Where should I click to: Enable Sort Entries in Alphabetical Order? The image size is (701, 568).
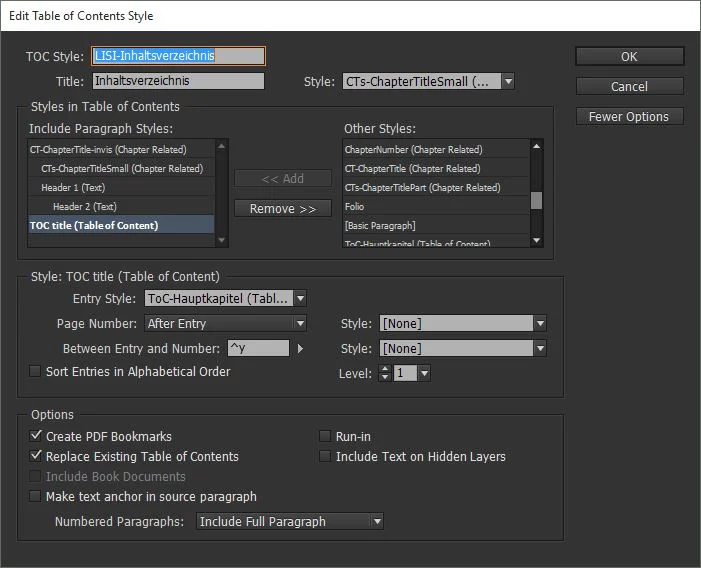click(x=35, y=371)
